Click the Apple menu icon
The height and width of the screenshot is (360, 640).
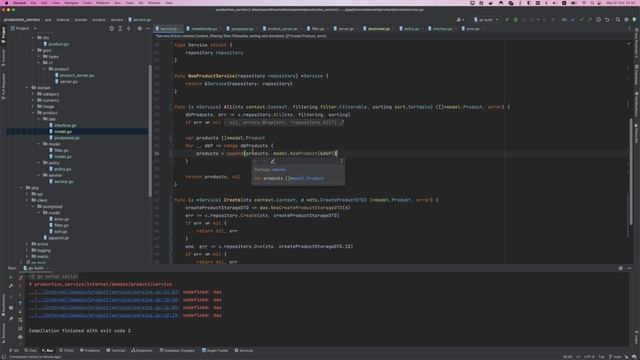pyautogui.click(x=6, y=3)
